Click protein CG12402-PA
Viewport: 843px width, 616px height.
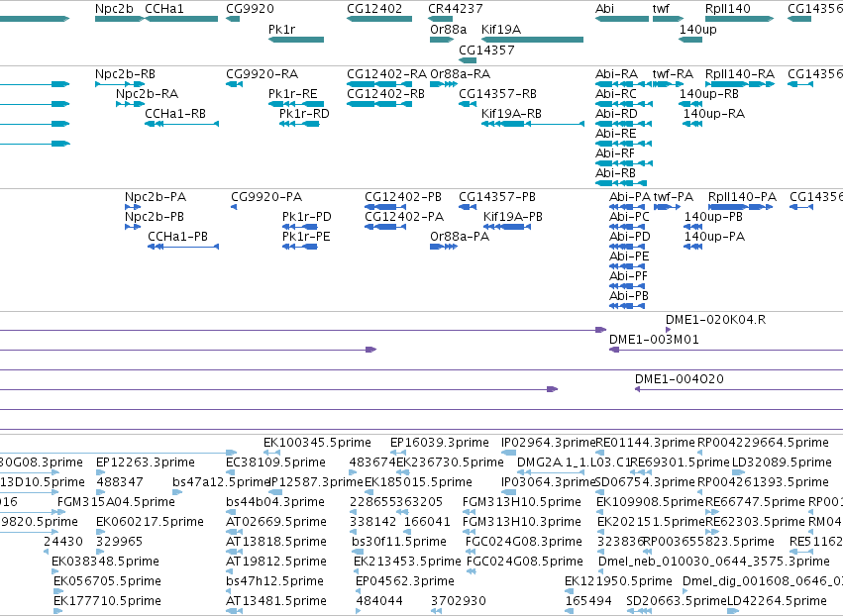point(385,227)
